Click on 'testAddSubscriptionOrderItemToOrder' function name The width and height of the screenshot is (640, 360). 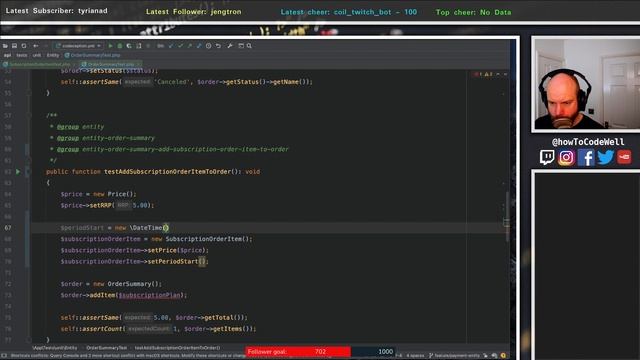(167, 172)
